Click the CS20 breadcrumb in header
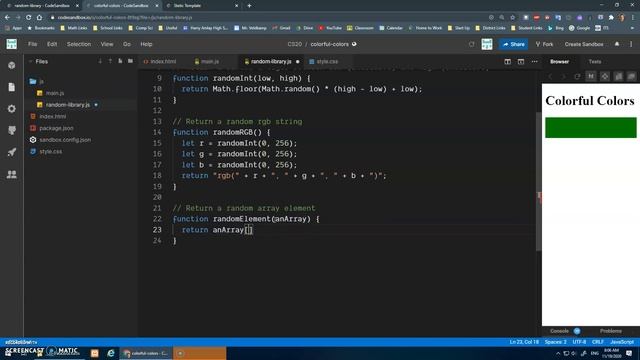 coord(294,44)
